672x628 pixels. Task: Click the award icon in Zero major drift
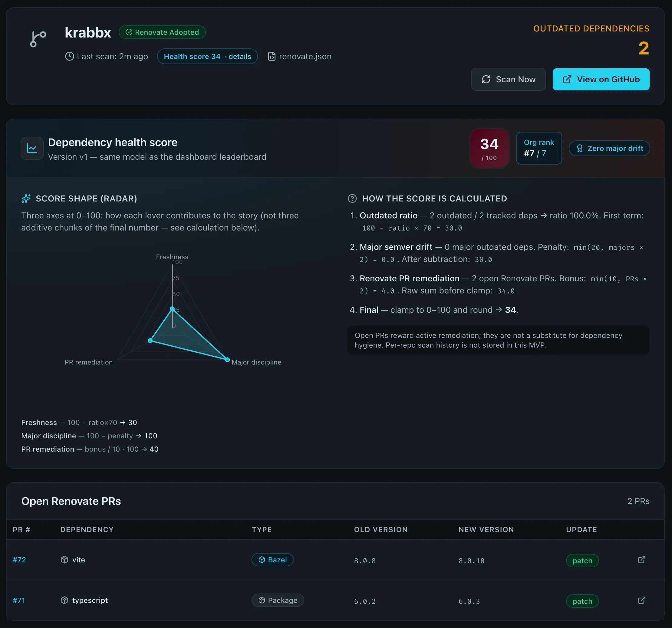click(579, 148)
